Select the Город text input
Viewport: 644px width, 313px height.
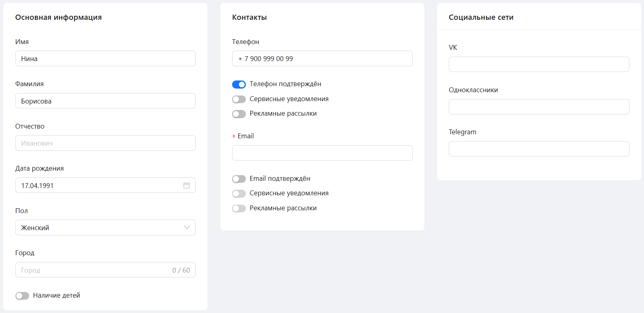click(93, 270)
